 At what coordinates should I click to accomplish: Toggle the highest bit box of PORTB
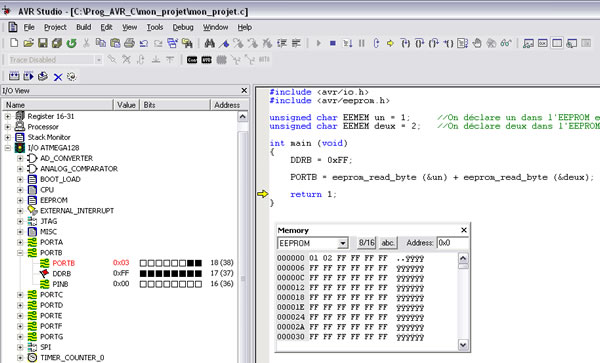(x=143, y=263)
